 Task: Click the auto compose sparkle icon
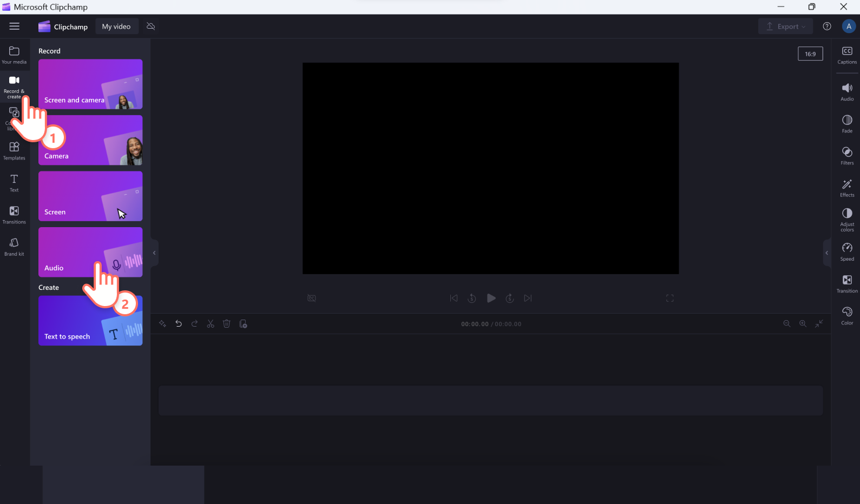pyautogui.click(x=162, y=324)
